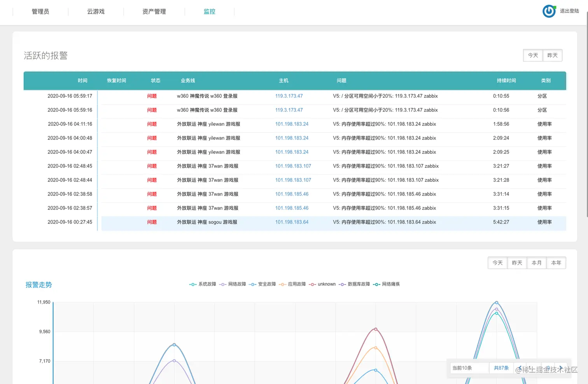Click the 报警走势 chart title
The width and height of the screenshot is (588, 384).
pyautogui.click(x=38, y=285)
